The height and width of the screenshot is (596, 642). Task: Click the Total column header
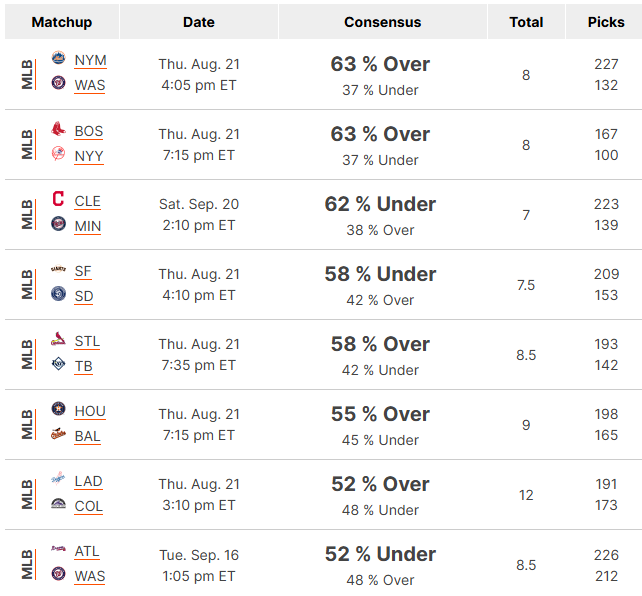[526, 22]
